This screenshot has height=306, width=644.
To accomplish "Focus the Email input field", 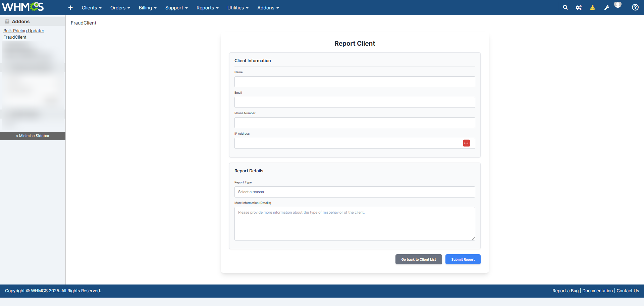I will tap(355, 102).
